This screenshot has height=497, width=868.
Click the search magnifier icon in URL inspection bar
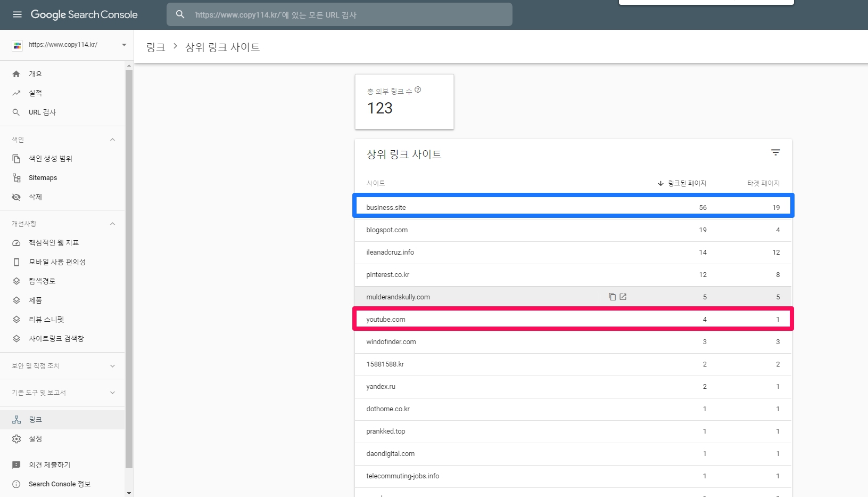(180, 14)
